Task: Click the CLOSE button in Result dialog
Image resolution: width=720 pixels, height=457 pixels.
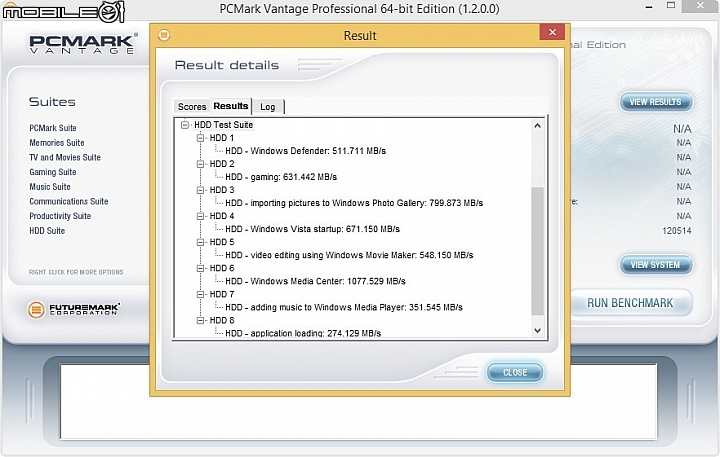Action: [x=515, y=372]
